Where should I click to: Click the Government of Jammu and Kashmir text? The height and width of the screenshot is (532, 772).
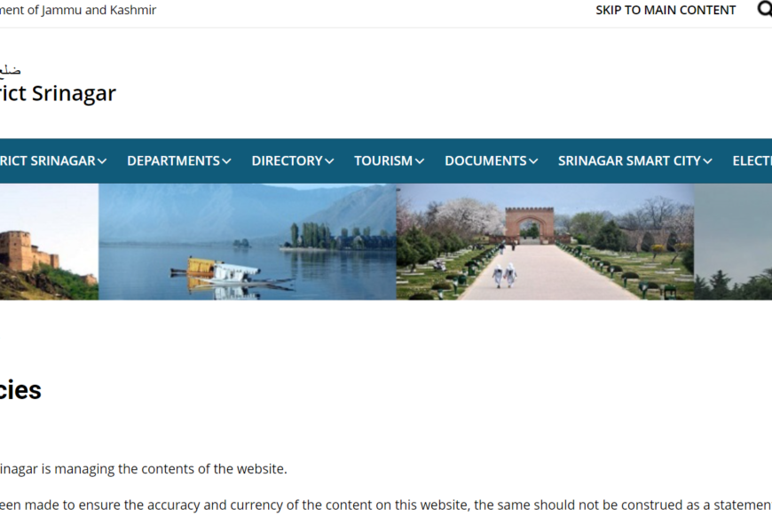tap(78, 10)
